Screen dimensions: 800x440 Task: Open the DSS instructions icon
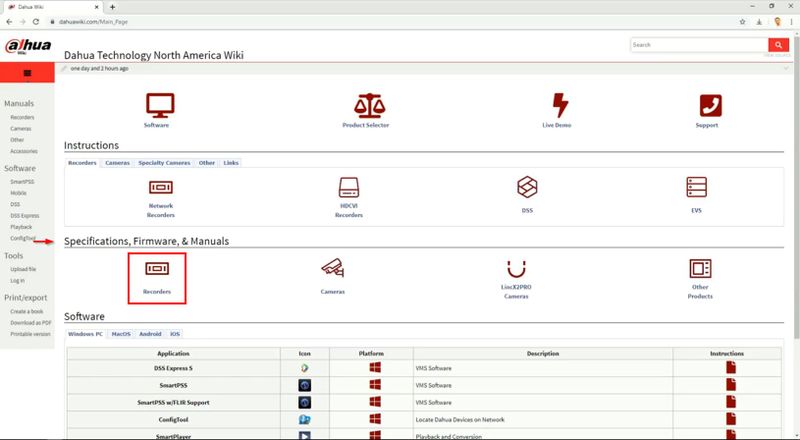tap(527, 187)
